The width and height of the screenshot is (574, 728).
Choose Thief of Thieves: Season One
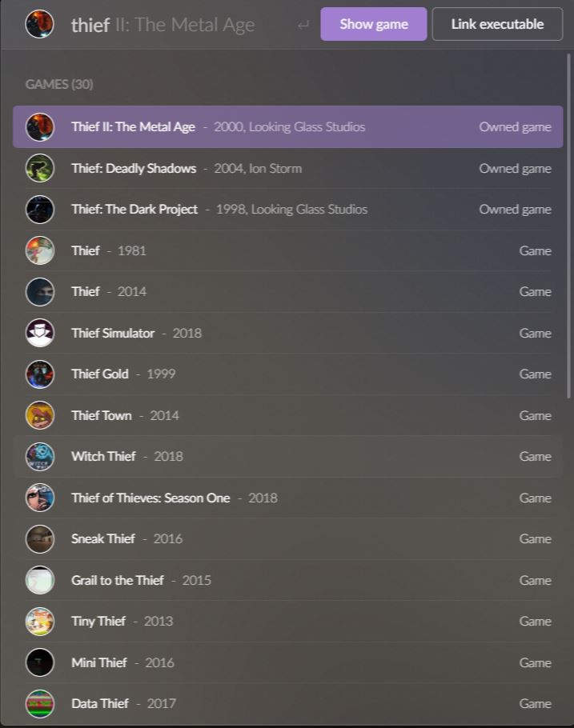pos(287,498)
